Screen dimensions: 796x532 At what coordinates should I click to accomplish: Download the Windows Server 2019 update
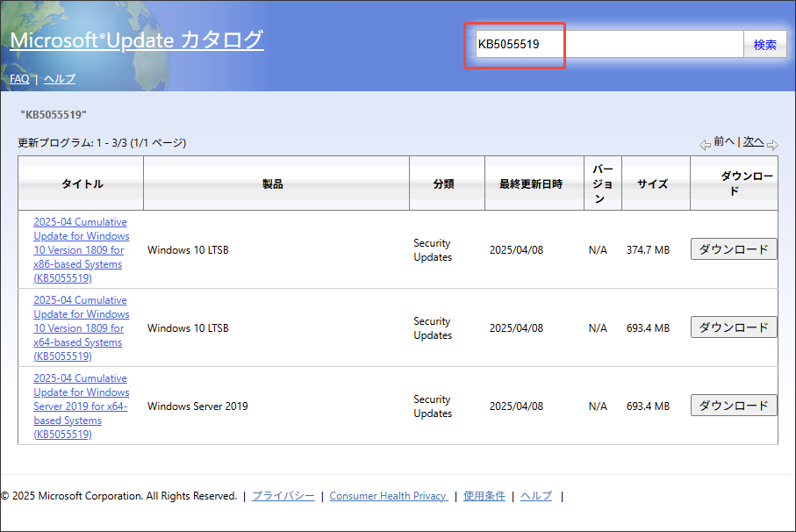click(734, 406)
